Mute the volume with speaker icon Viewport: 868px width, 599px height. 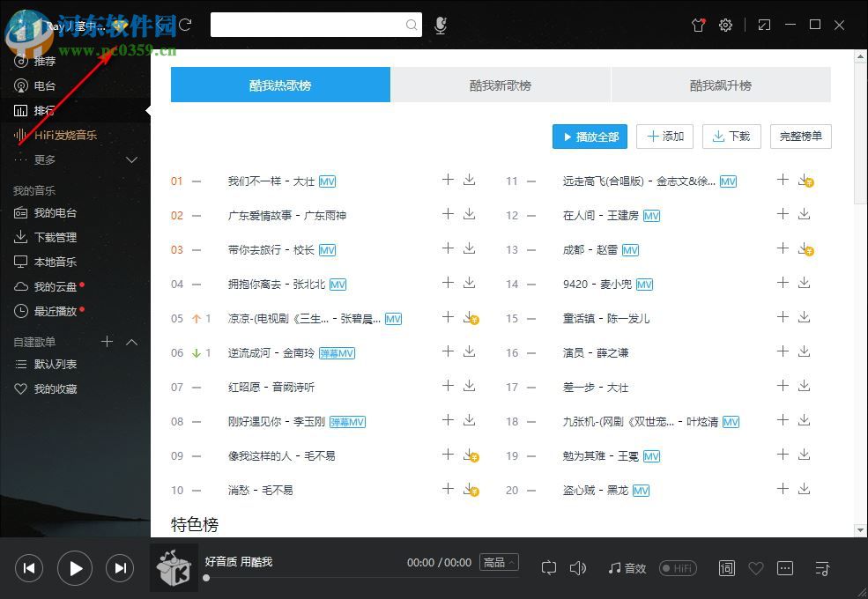pyautogui.click(x=578, y=568)
